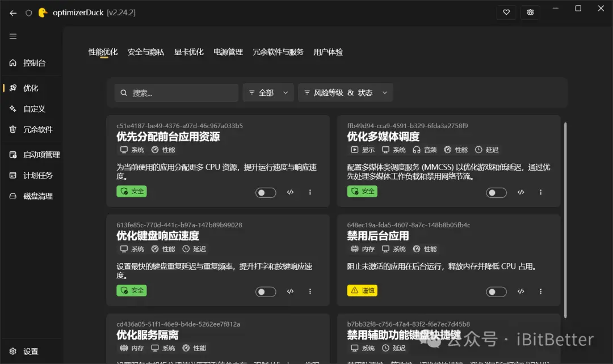
Task: Switch to 显卡优化 tab
Action: (189, 52)
